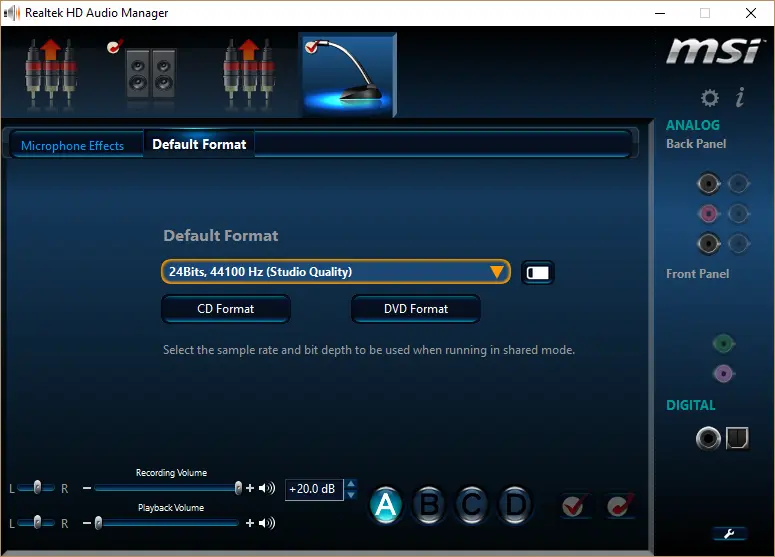Click the orange arrow of the format dropdown
The height and width of the screenshot is (557, 775).
(496, 272)
